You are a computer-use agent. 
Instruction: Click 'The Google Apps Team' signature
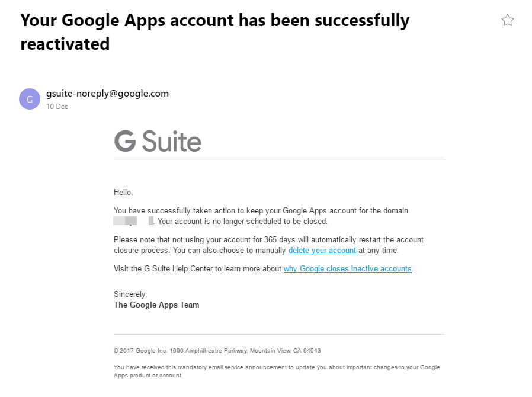156,305
